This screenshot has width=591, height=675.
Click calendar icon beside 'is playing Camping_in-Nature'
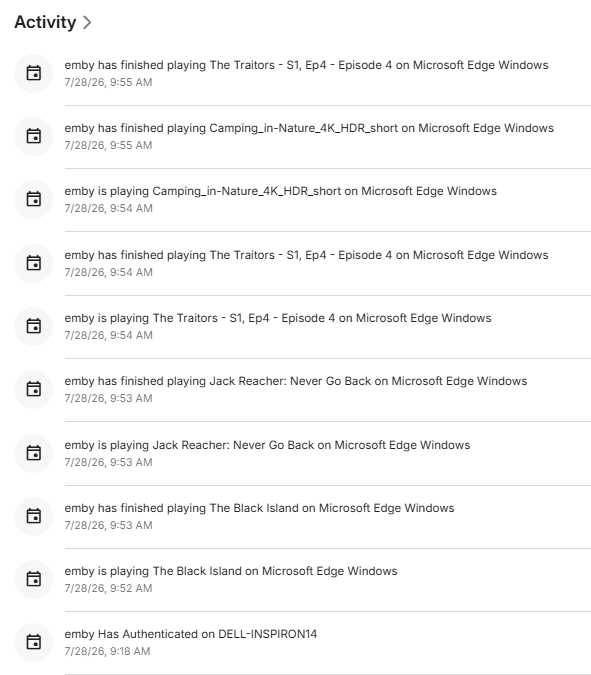[34, 199]
